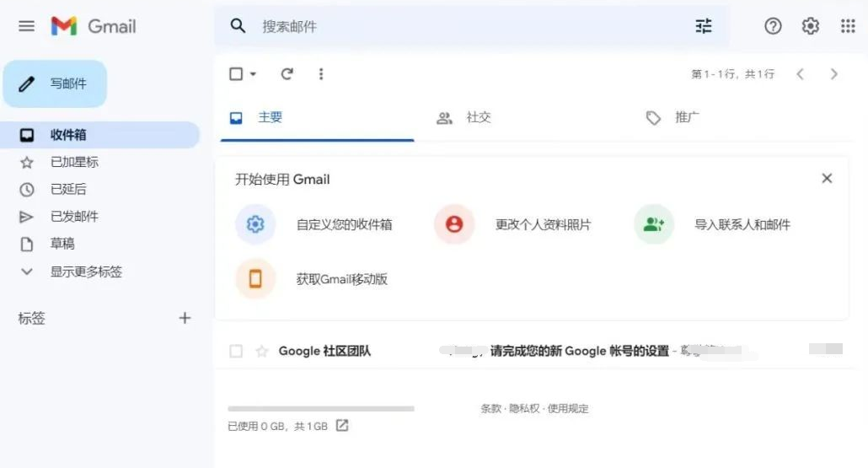Viewport: 868px width, 468px height.
Task: Click the Gmail logo
Action: (x=93, y=26)
